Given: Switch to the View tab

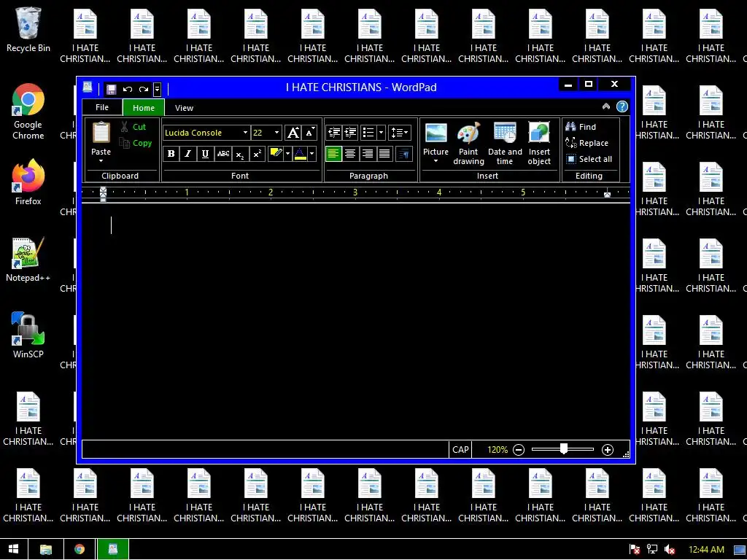Looking at the screenshot, I should point(184,108).
